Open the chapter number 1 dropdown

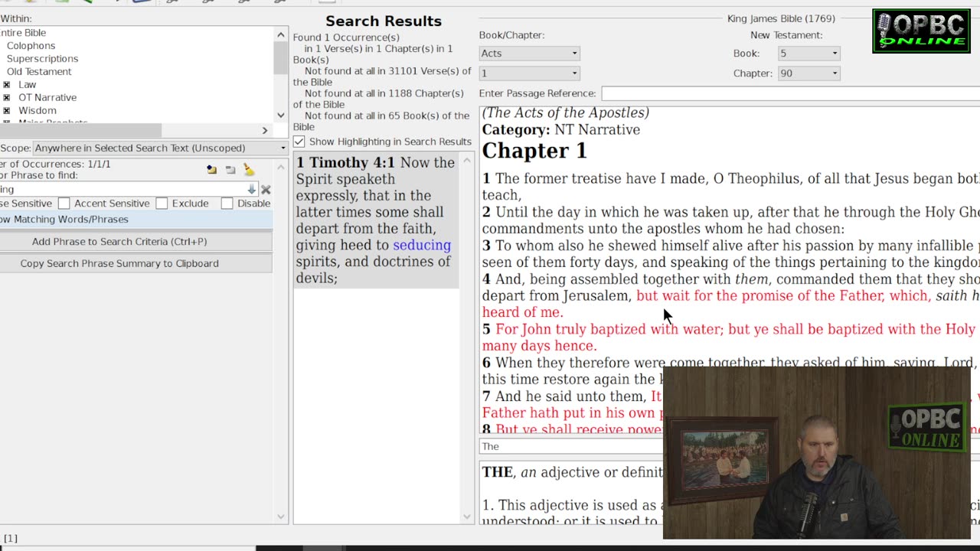529,73
